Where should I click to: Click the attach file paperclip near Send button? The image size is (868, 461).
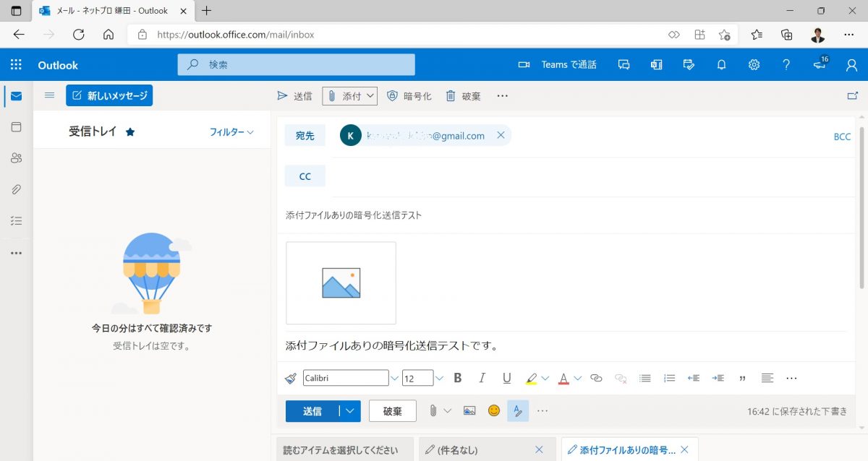coord(433,410)
